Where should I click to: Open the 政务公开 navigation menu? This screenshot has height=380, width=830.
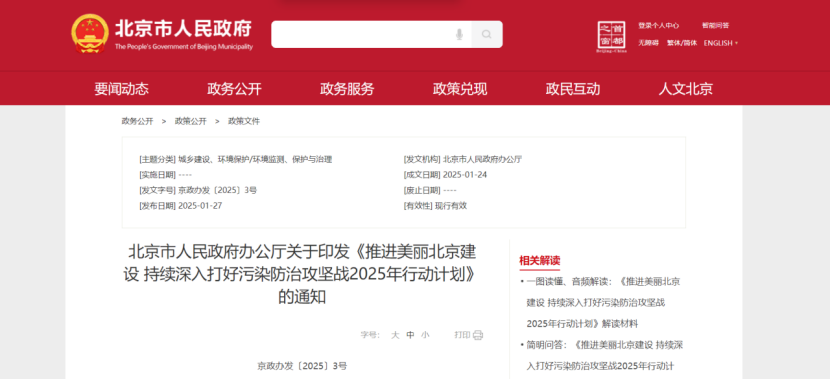tap(234, 89)
